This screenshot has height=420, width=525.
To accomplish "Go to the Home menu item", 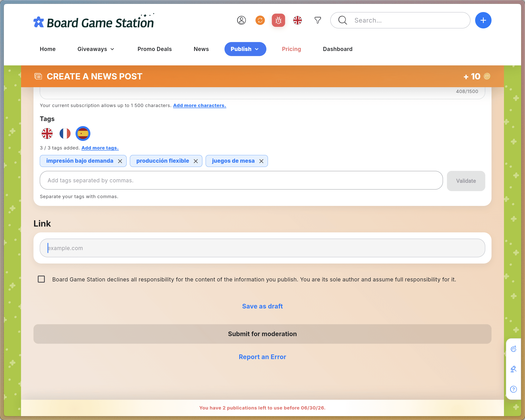I will pyautogui.click(x=48, y=49).
